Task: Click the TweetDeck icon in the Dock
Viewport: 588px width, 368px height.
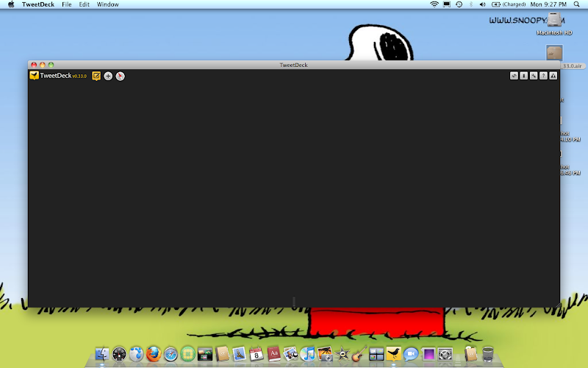Action: click(393, 354)
